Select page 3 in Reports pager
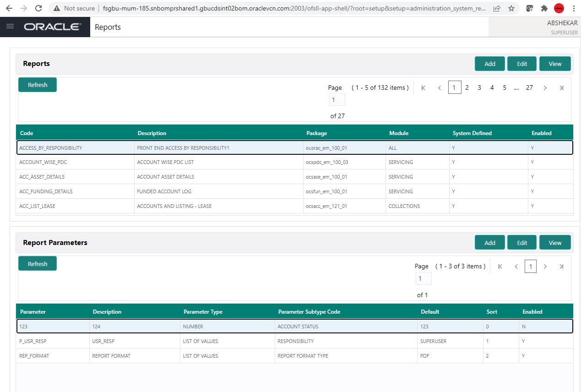581x392 pixels. pos(479,87)
